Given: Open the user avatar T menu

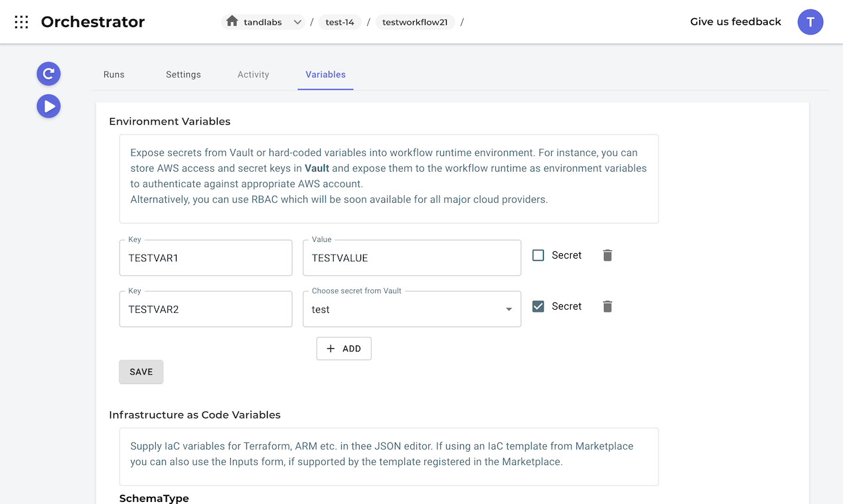Looking at the screenshot, I should (x=810, y=22).
